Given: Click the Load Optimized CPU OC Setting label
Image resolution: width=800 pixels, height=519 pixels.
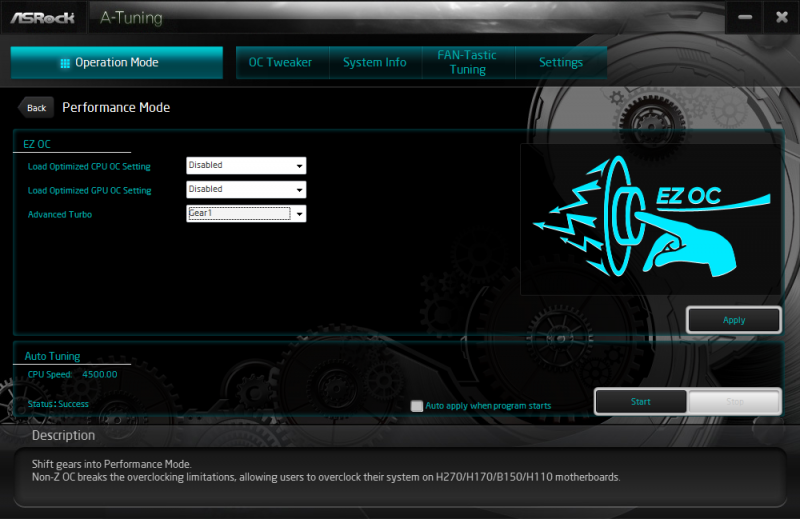Looking at the screenshot, I should [x=89, y=166].
